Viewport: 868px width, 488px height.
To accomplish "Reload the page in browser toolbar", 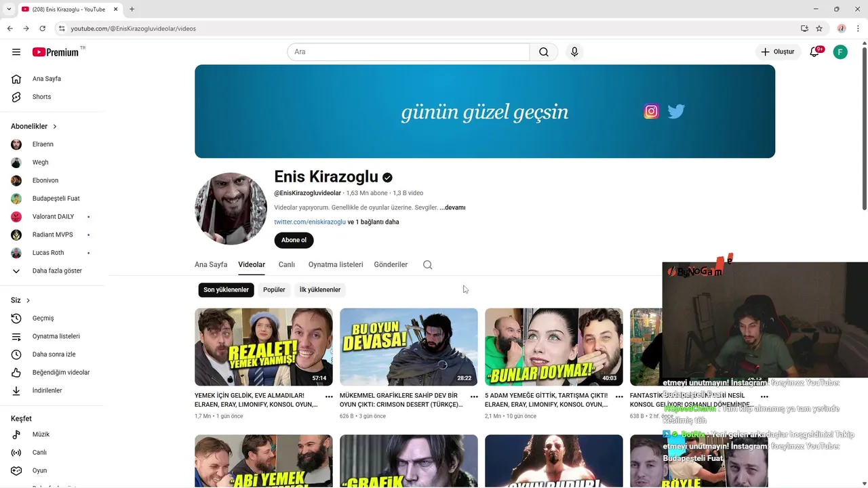I will 42,28.
